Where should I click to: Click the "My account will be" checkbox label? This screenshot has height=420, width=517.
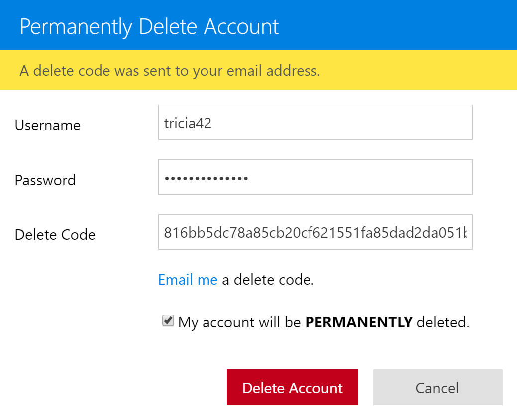tap(239, 322)
